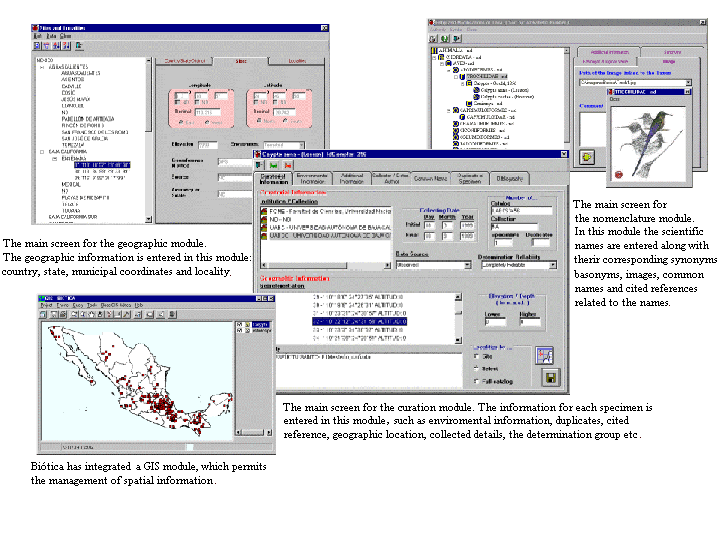Select North radio button under Latitude
The image size is (719, 539).
coord(260,121)
